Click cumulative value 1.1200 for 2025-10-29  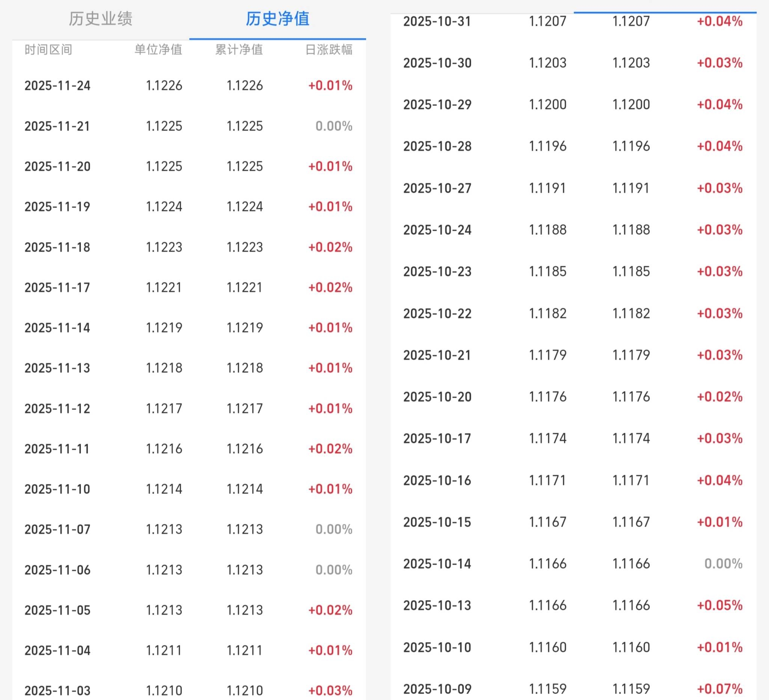(631, 104)
